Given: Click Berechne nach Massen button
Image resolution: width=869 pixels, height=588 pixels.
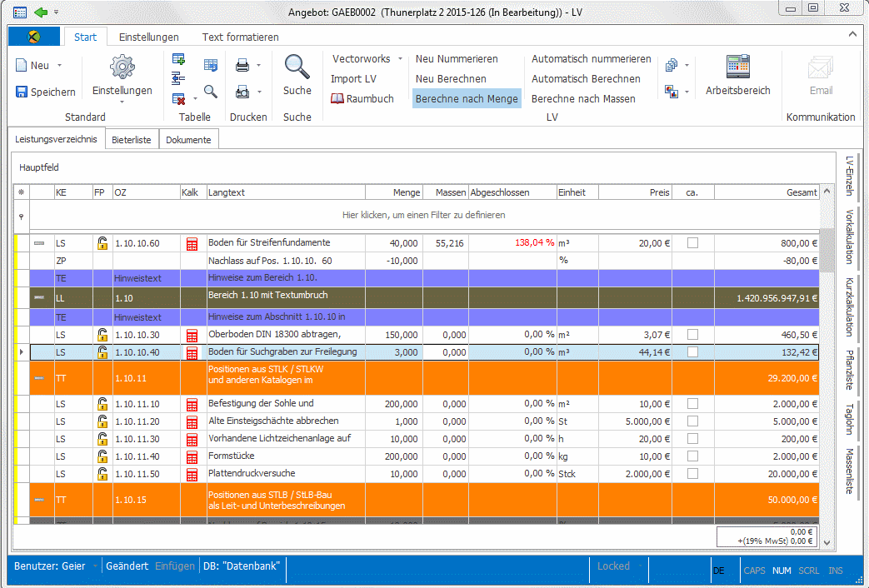Looking at the screenshot, I should 583,98.
